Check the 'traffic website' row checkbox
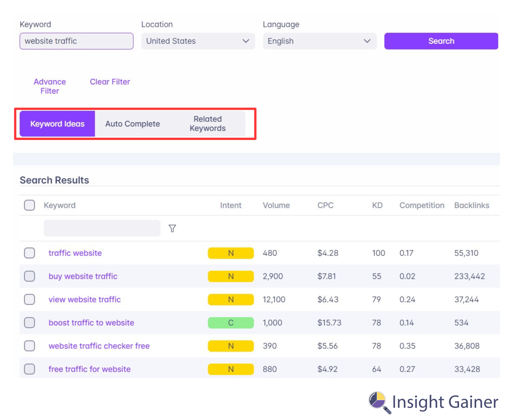Image resolution: width=513 pixels, height=420 pixels. (x=29, y=253)
